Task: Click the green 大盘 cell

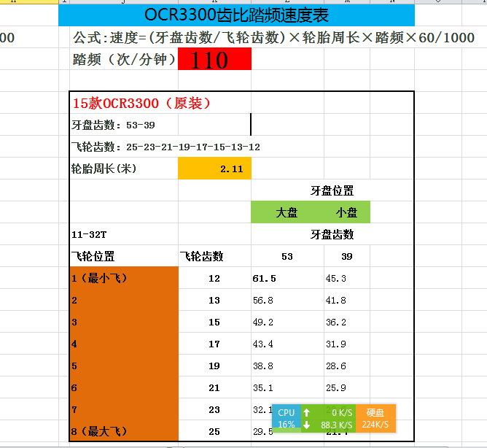Action: click(x=287, y=212)
